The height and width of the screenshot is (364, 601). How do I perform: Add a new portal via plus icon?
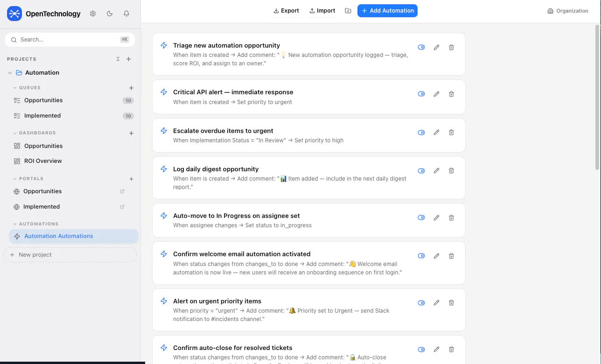pos(131,179)
